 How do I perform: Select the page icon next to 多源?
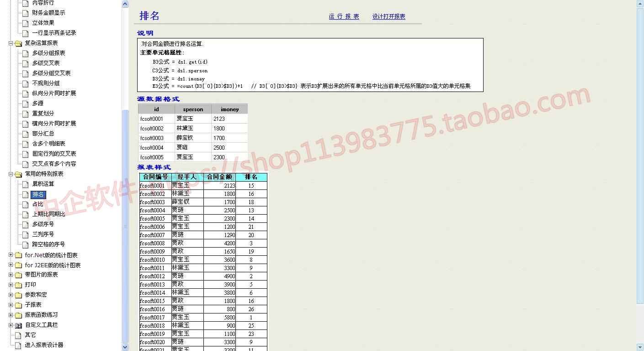[x=26, y=103]
